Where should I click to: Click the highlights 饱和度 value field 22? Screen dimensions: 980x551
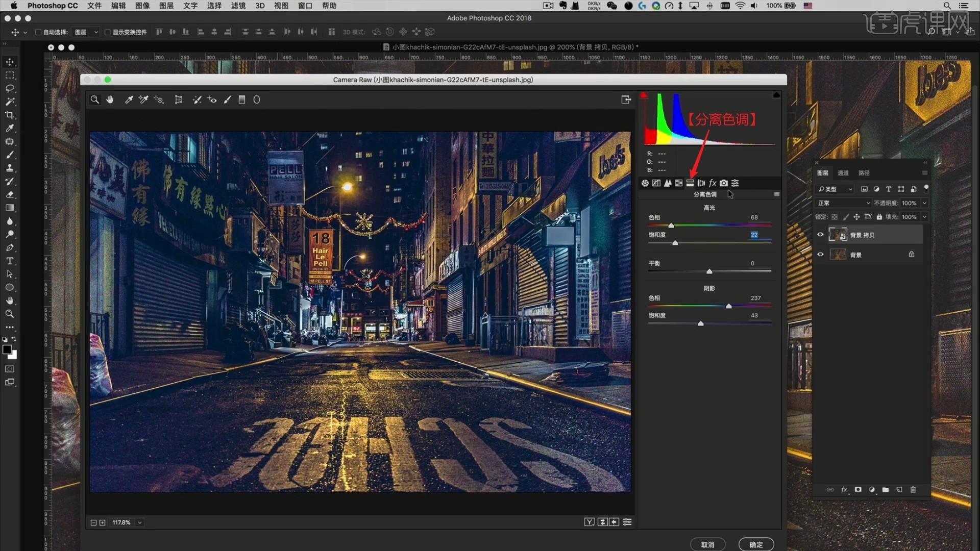tap(754, 235)
